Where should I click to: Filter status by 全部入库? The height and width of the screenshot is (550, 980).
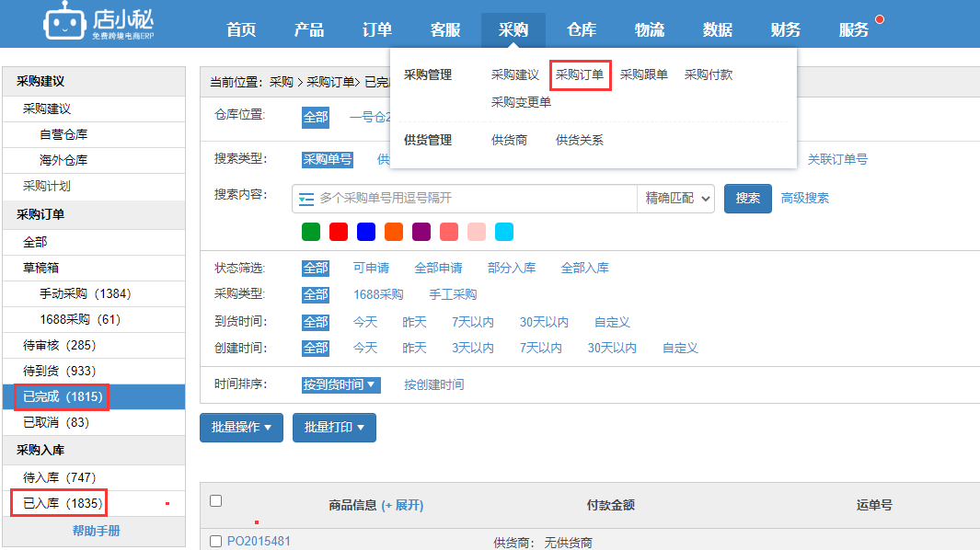(584, 269)
